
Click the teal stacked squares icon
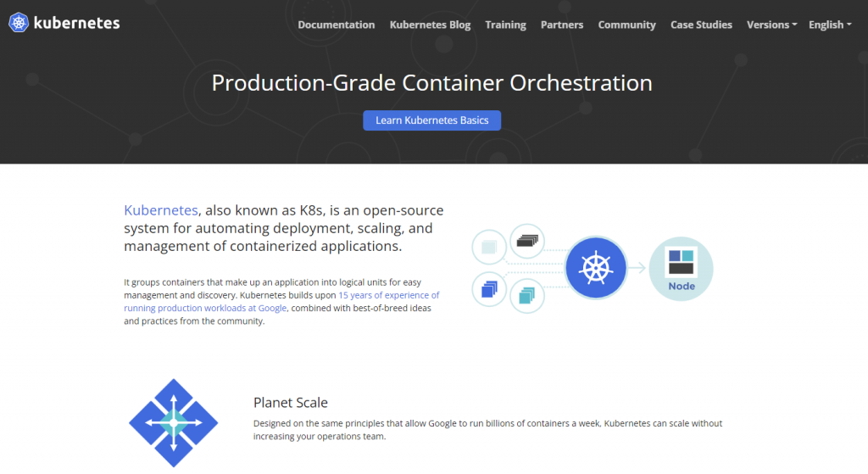(x=526, y=296)
